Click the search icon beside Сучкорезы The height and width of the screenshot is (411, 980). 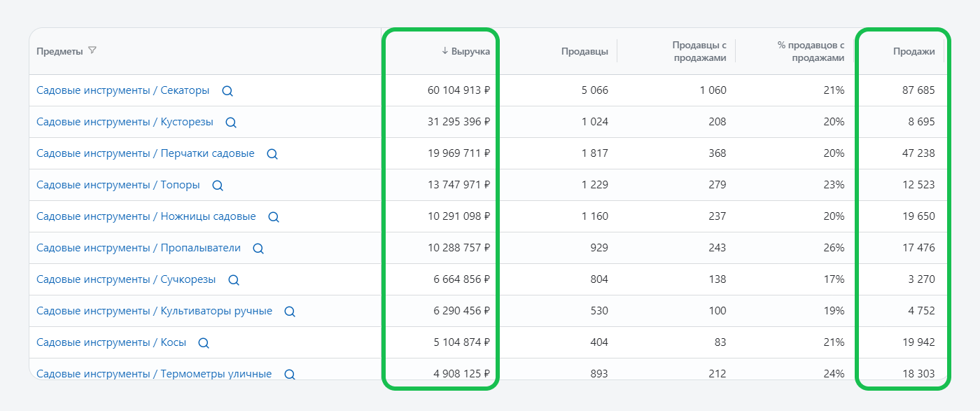pos(234,280)
